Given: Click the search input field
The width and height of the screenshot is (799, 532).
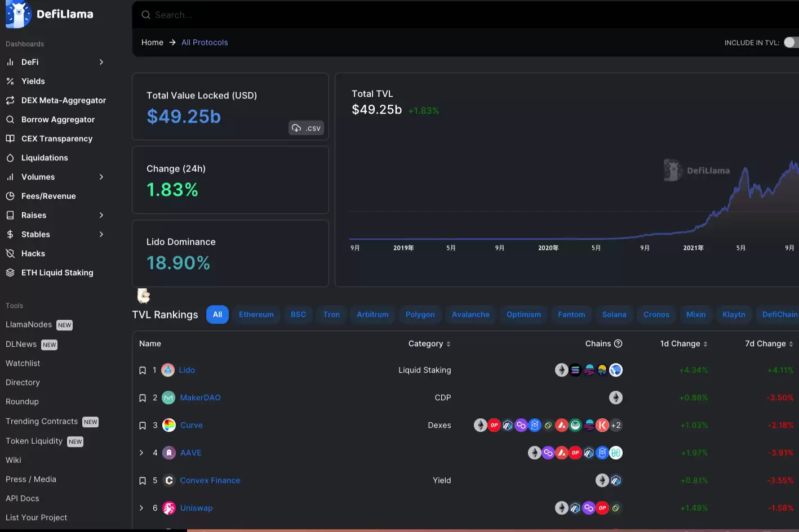Looking at the screenshot, I should tap(394, 15).
